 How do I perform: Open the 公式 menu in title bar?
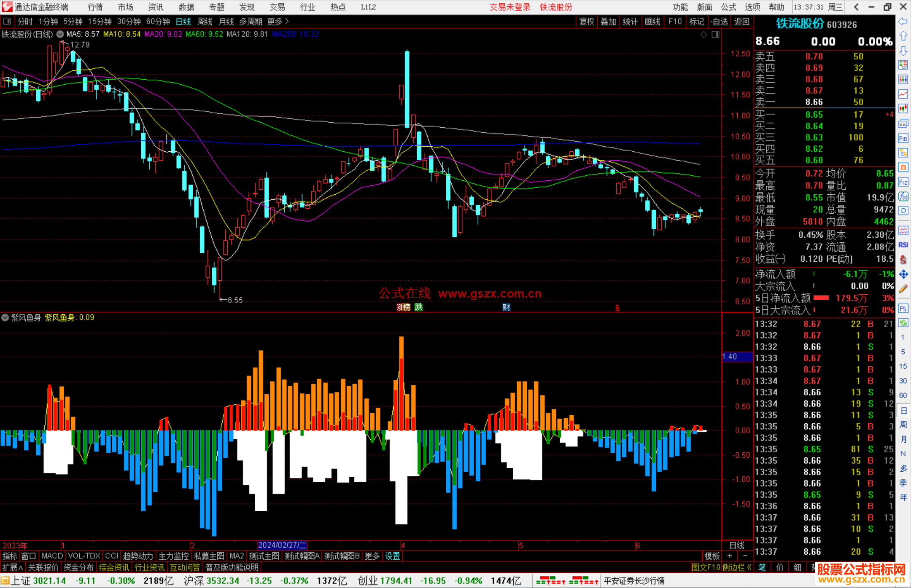pyautogui.click(x=728, y=7)
